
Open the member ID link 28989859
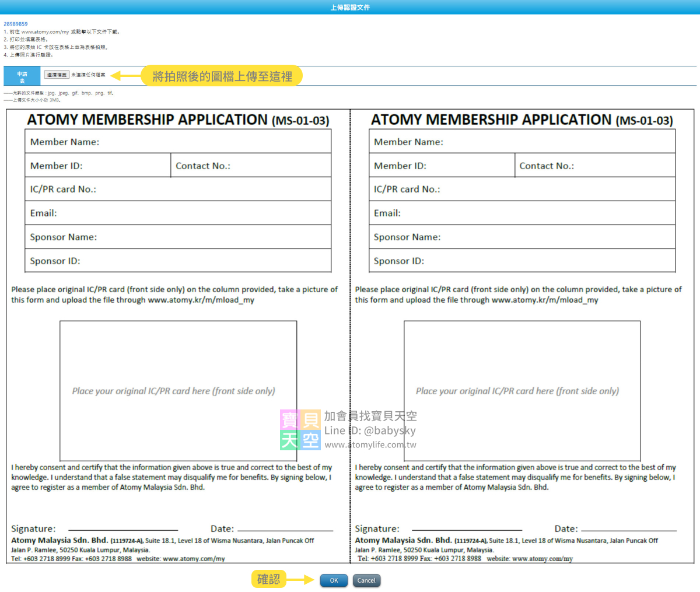[x=16, y=24]
